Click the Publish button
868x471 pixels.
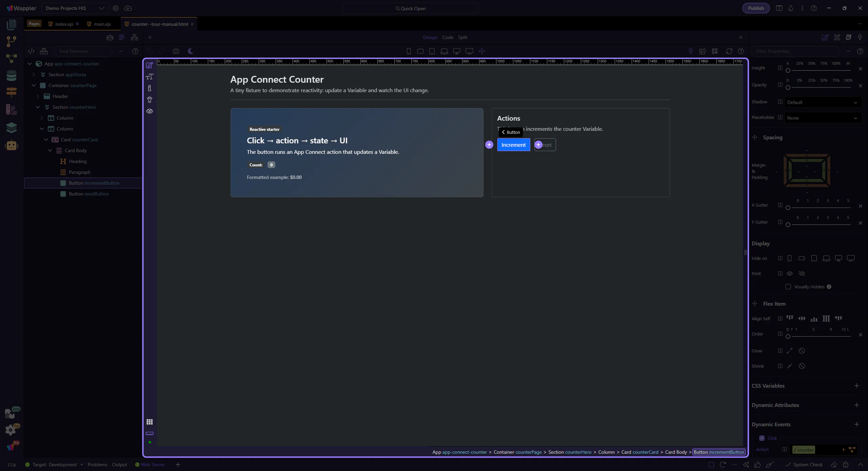click(x=756, y=8)
